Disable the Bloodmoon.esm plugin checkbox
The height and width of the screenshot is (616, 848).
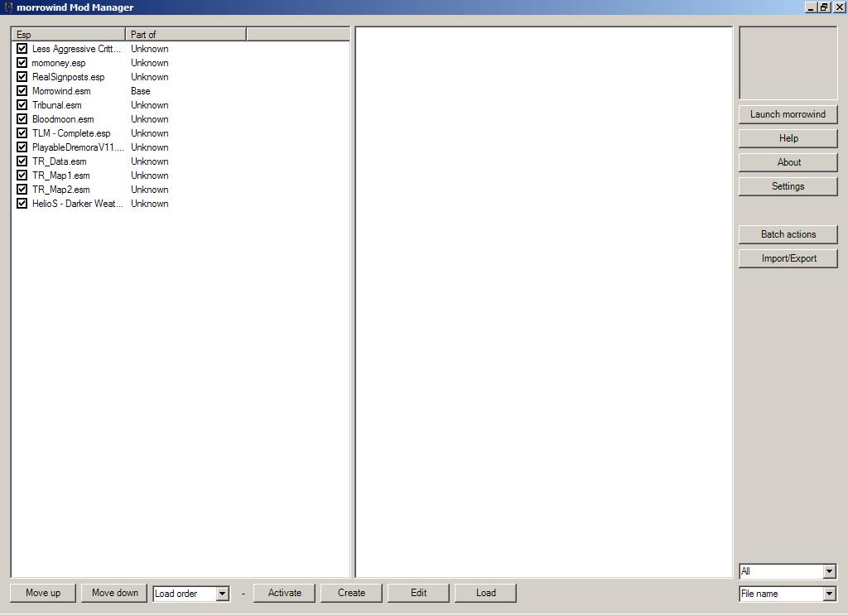pyautogui.click(x=22, y=119)
